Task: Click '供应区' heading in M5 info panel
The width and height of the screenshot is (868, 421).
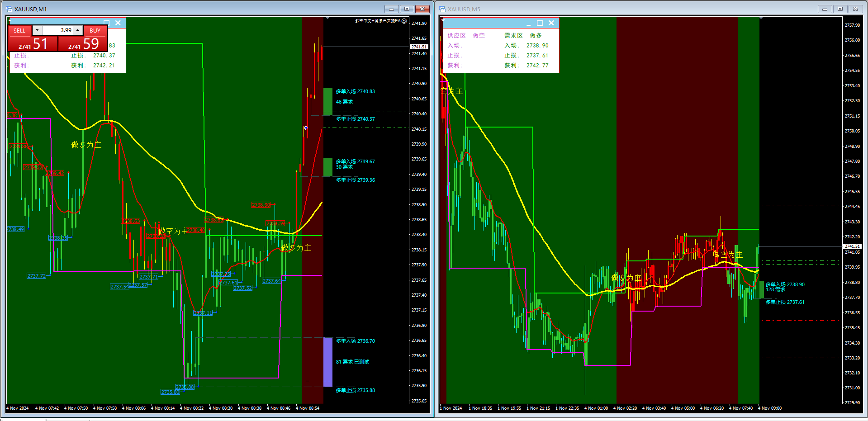Action: click(x=456, y=35)
